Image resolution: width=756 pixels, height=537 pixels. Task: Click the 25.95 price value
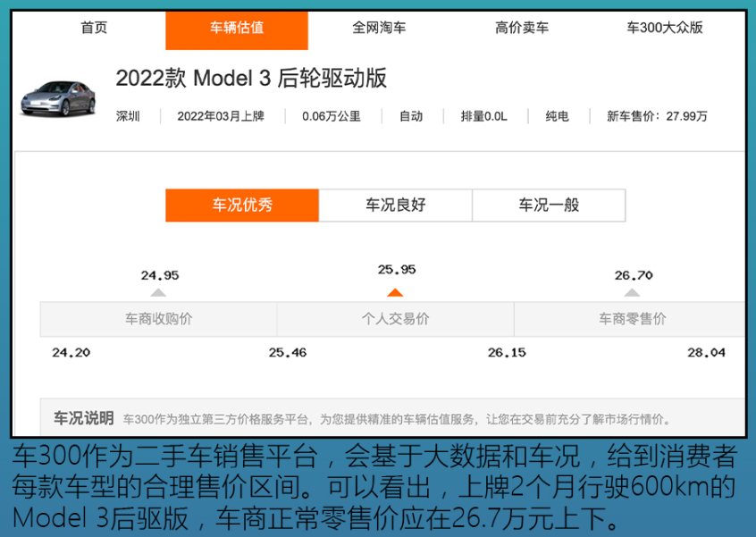397,270
